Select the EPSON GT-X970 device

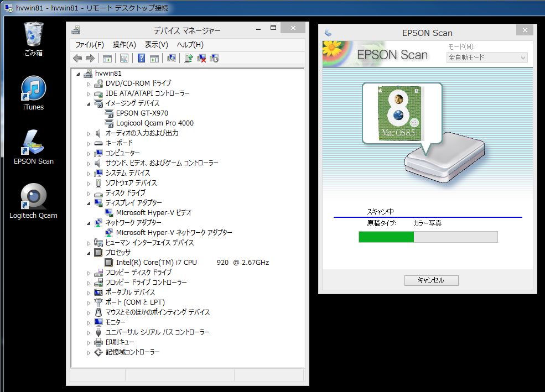pyautogui.click(x=142, y=113)
